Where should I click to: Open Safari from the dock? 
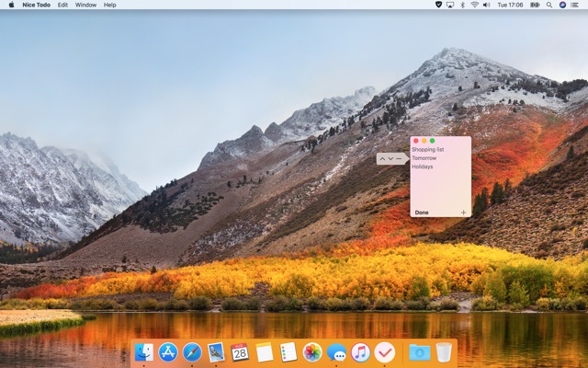(x=192, y=352)
